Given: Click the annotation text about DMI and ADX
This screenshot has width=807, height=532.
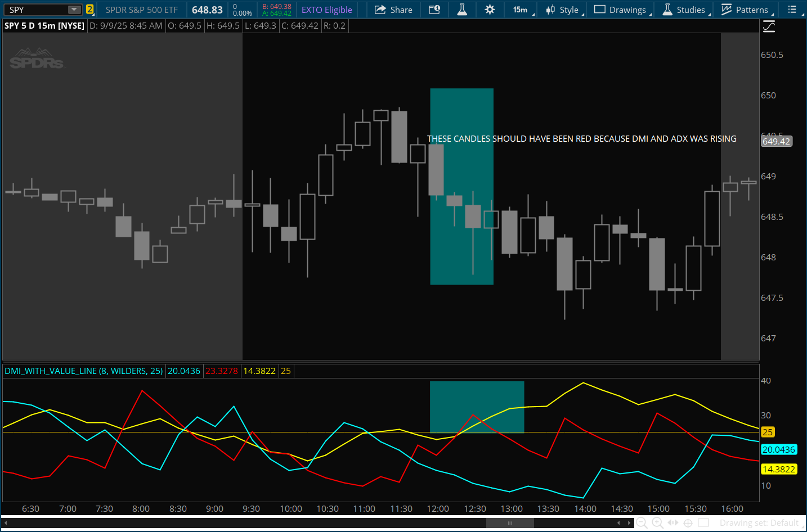Looking at the screenshot, I should coord(582,139).
